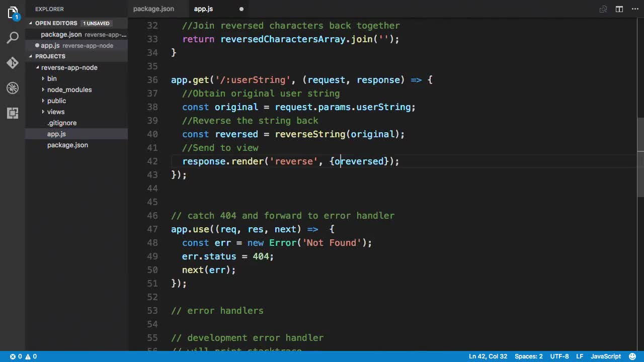
Task: Click line number 36 in gutter
Action: (x=152, y=80)
